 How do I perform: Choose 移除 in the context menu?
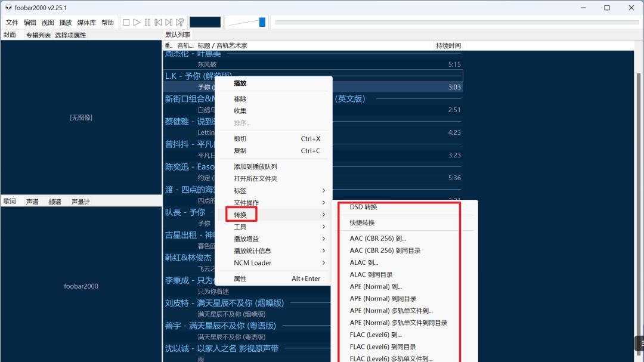pos(274,99)
